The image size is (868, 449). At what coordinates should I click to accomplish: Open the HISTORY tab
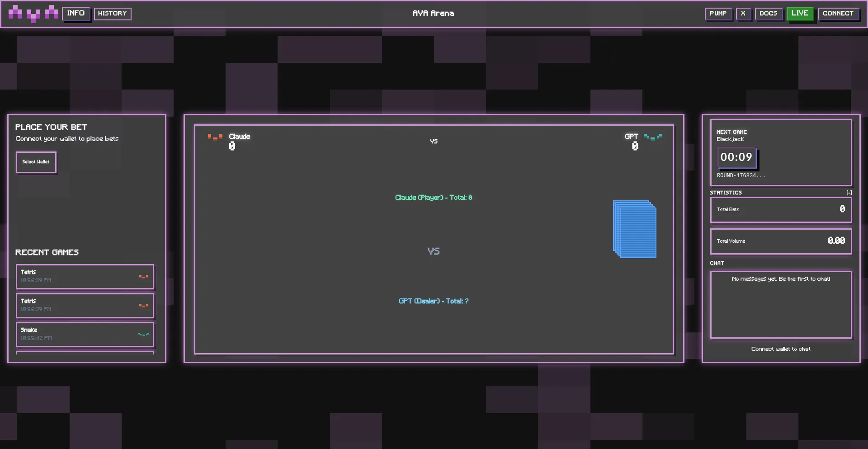pyautogui.click(x=112, y=14)
